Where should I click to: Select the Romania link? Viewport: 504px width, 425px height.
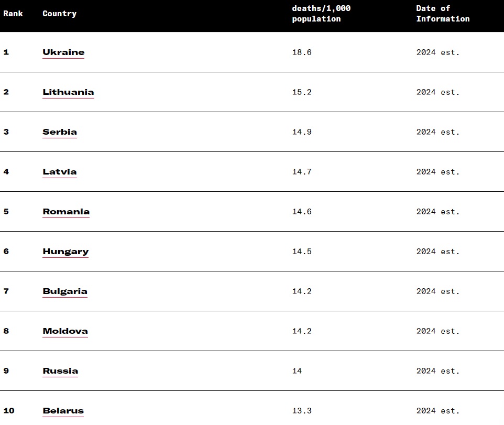click(x=66, y=212)
